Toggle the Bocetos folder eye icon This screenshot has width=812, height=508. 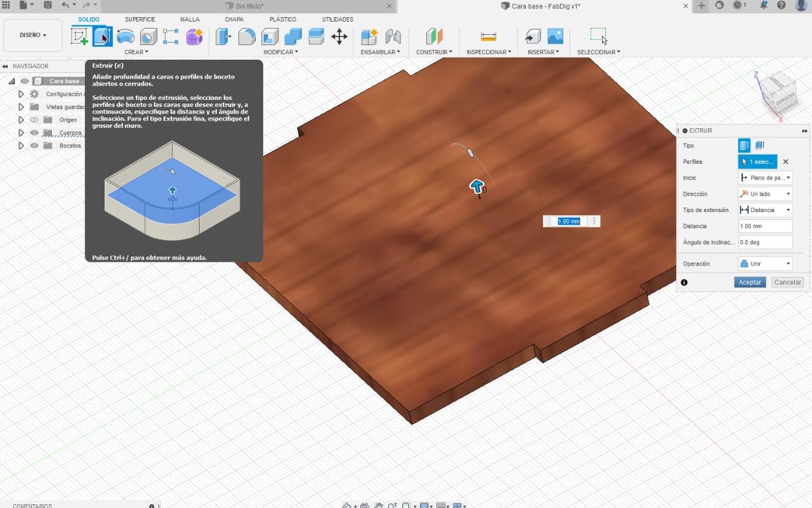tap(34, 145)
